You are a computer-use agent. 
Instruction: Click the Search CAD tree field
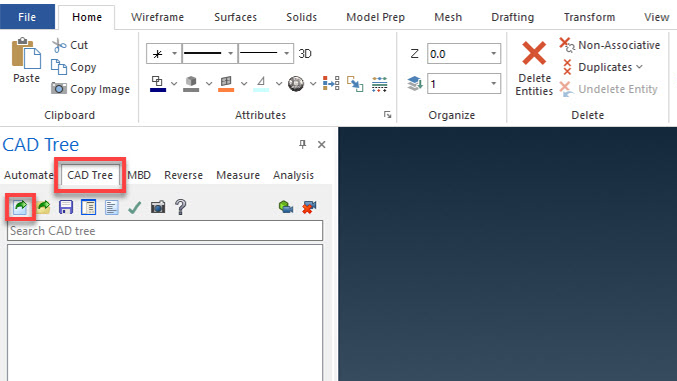pos(165,231)
